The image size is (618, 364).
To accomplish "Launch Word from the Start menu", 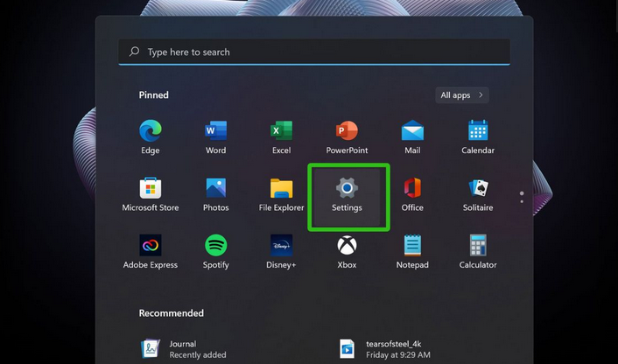I will tap(215, 137).
